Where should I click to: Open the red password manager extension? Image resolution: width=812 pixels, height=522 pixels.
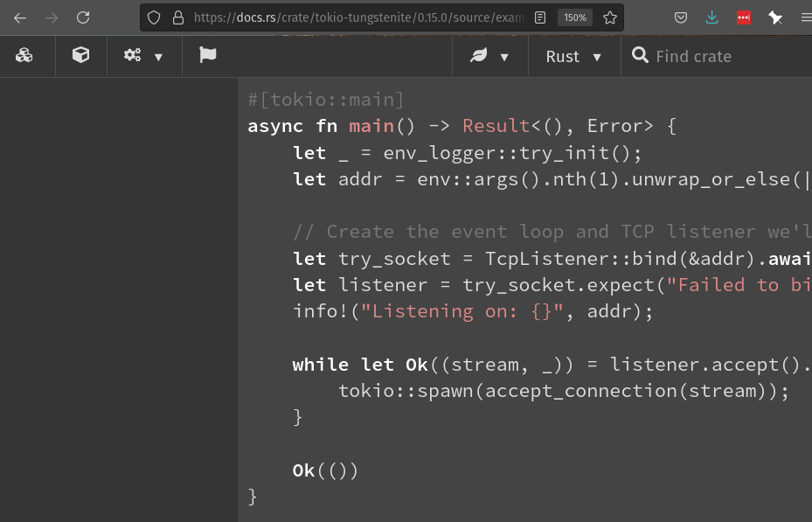coord(744,18)
